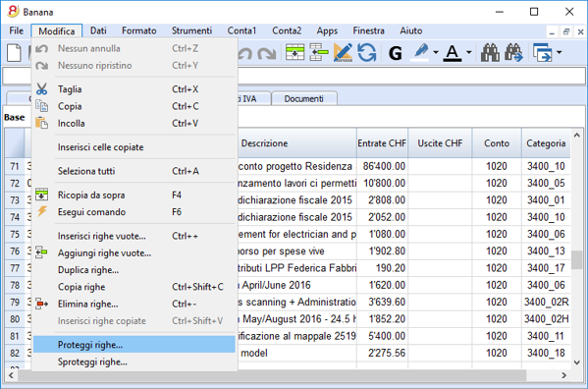Screen dimensions: 588x389
Task: Click the icon beside Aggiungi righe vuote
Action: (41, 252)
